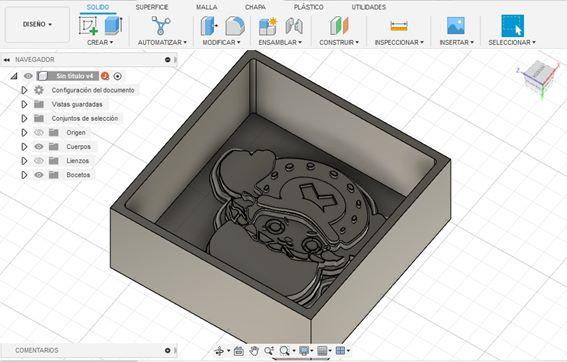Screen dimensions: 567x362
Task: Activate component radio button for Sin título v4
Action: (x=118, y=76)
